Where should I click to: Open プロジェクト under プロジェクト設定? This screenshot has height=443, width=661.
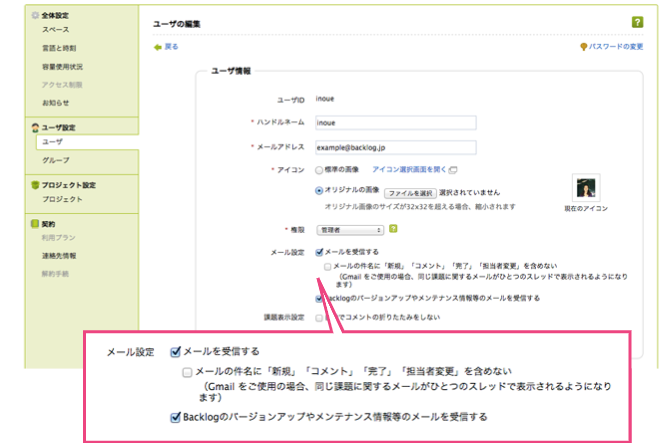point(62,199)
